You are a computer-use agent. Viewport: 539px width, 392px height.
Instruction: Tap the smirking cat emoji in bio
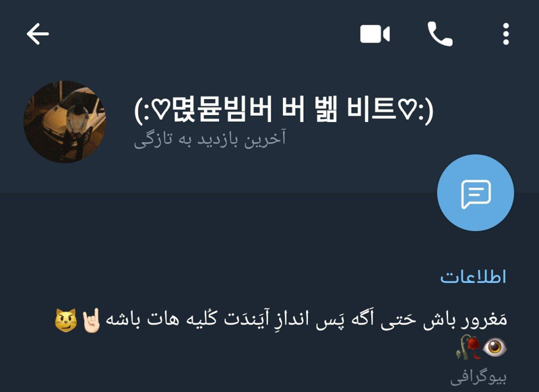(65, 320)
